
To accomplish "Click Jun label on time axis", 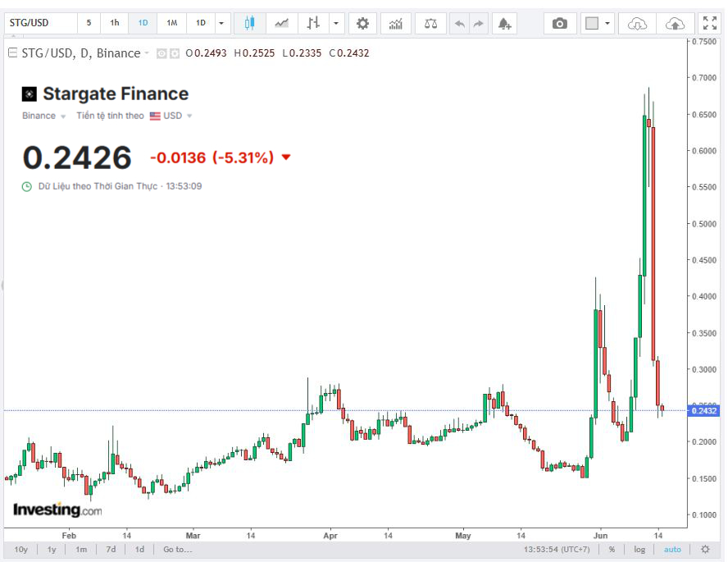I will pyautogui.click(x=600, y=536).
